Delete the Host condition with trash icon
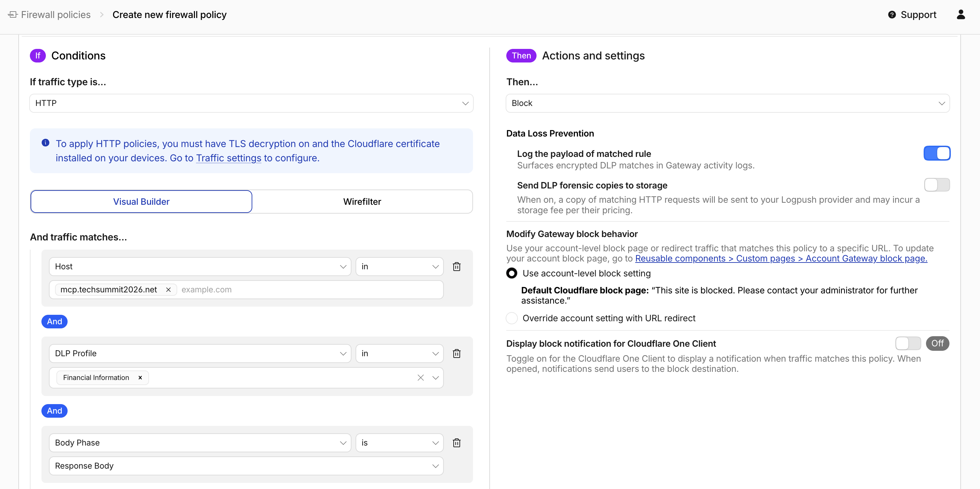 tap(456, 266)
